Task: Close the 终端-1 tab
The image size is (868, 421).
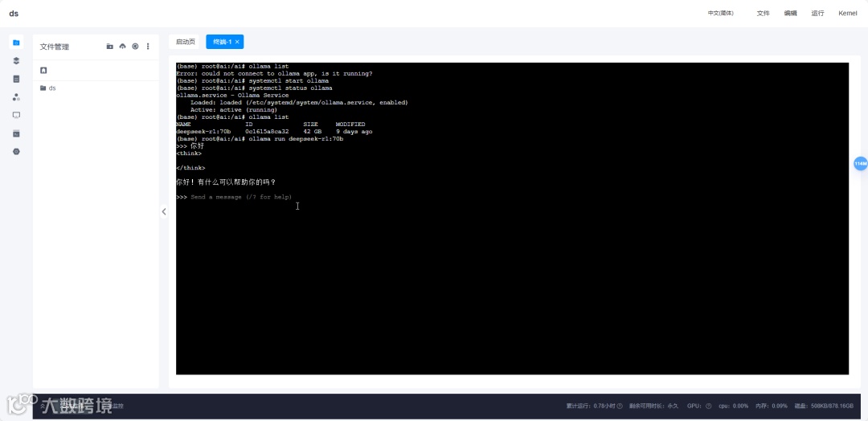Action: (x=237, y=42)
